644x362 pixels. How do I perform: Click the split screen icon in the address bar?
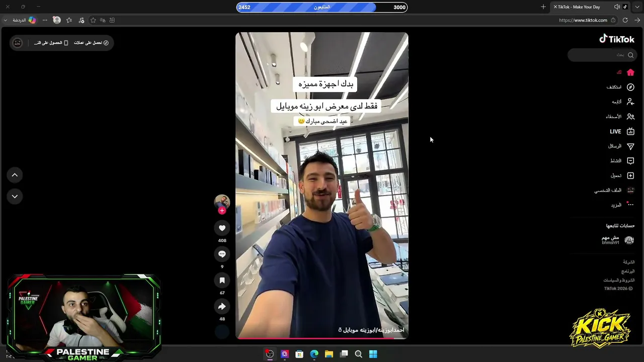click(112, 20)
